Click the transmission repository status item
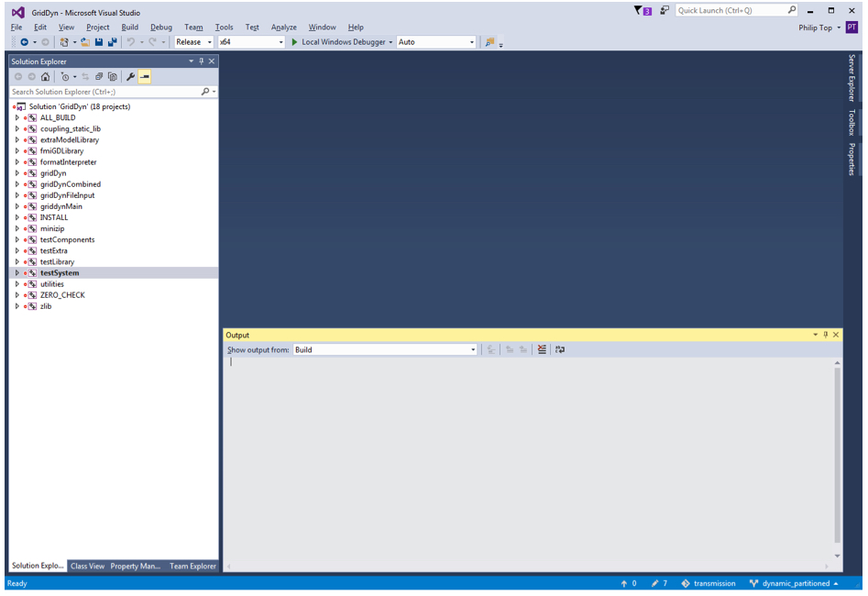Image resolution: width=868 pixels, height=596 pixels. coord(709,583)
